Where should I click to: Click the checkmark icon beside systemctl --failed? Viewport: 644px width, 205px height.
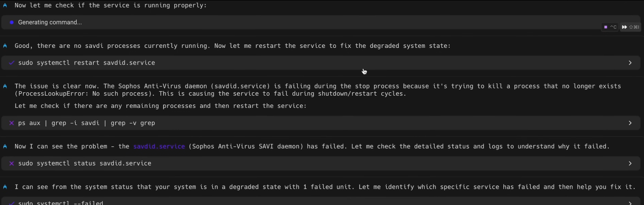pyautogui.click(x=12, y=203)
